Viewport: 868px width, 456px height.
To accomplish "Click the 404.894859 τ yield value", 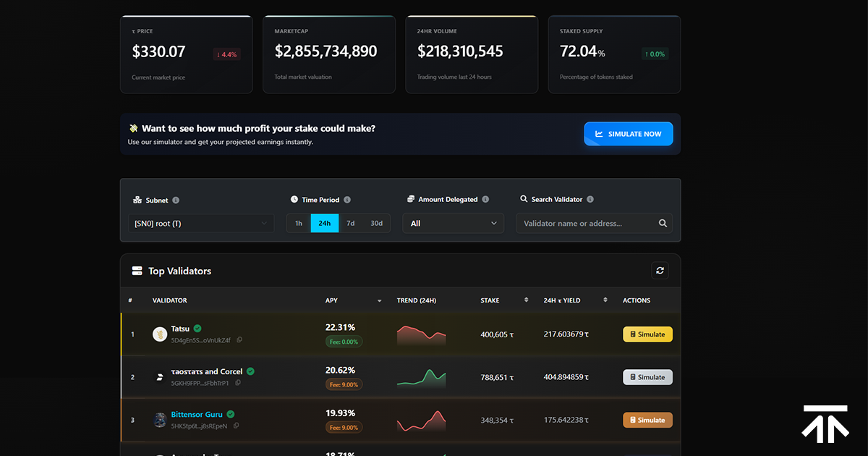I will [566, 377].
